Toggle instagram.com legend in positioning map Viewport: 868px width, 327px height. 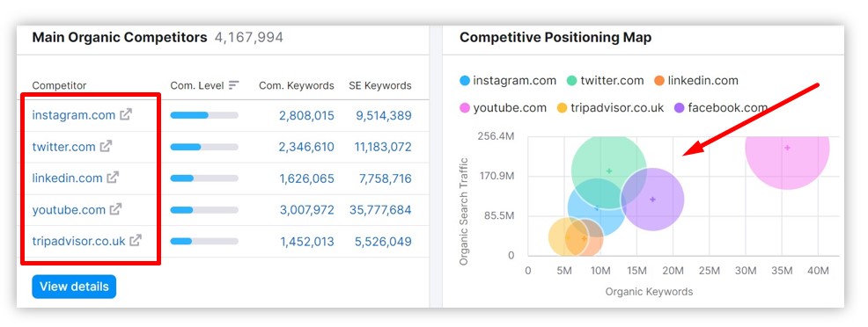click(508, 81)
